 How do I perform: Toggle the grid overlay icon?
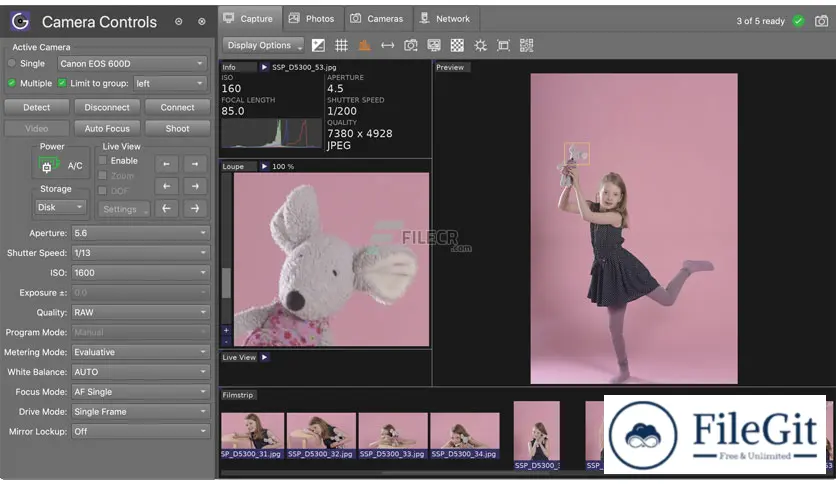[x=341, y=45]
